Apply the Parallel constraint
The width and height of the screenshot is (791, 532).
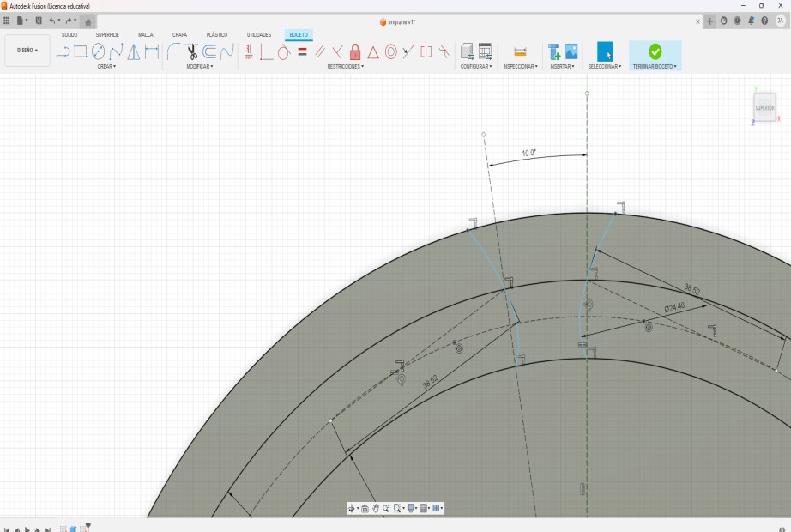tap(320, 51)
